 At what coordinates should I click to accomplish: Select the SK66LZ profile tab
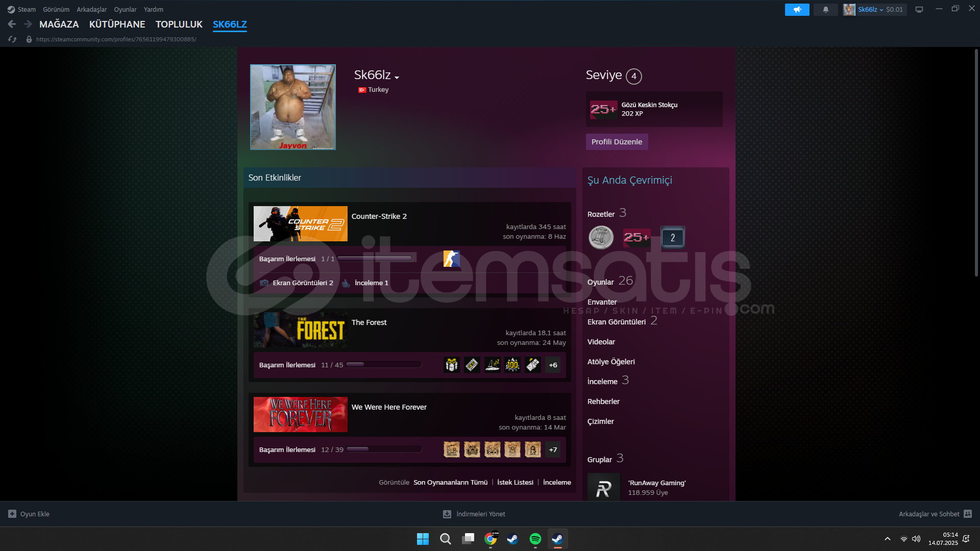click(x=230, y=24)
